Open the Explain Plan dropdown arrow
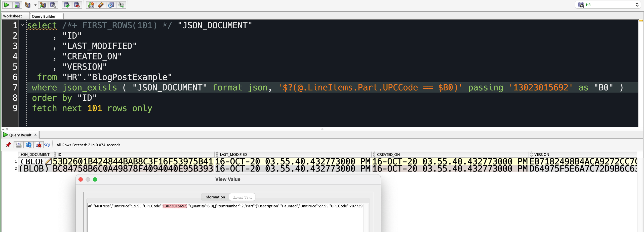The height and width of the screenshot is (232, 644). click(x=35, y=5)
